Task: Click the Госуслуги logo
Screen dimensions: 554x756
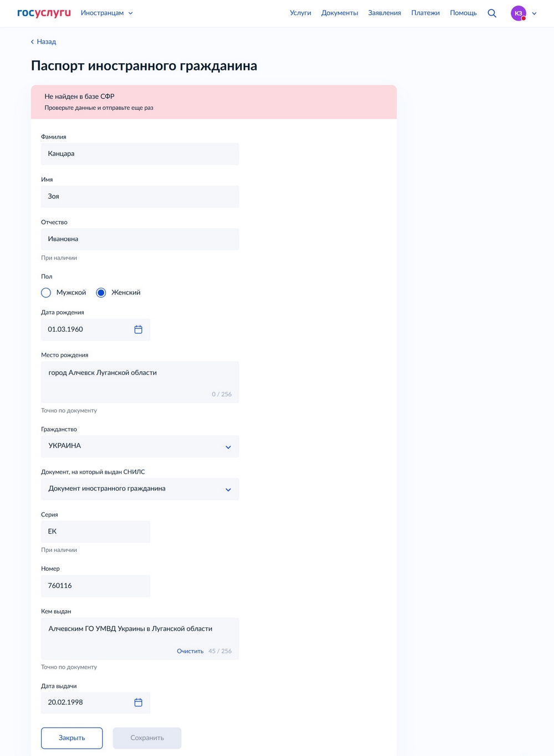Action: pos(44,13)
